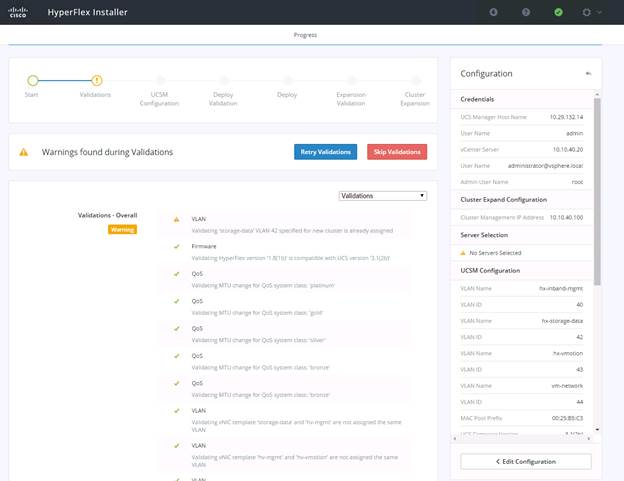Click UCSM Configuration section header in panel
The height and width of the screenshot is (481, 624).
tap(490, 271)
